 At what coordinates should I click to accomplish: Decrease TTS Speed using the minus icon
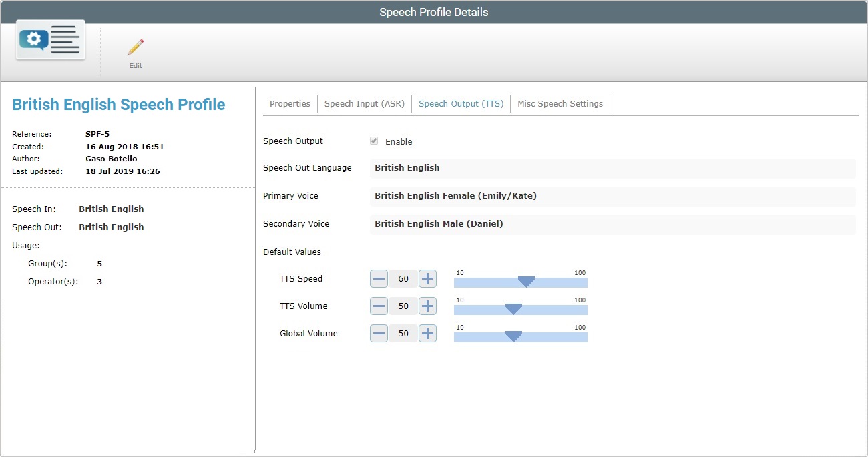point(378,278)
